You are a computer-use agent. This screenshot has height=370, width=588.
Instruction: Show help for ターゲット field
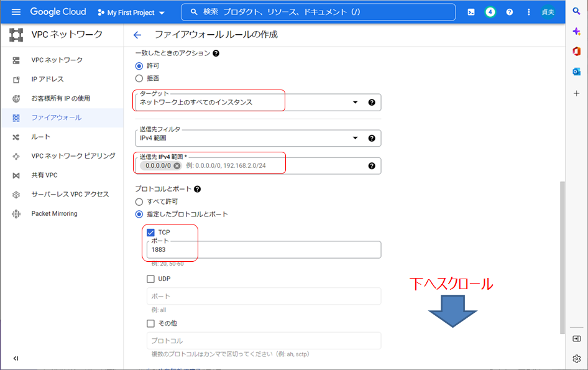tap(372, 103)
